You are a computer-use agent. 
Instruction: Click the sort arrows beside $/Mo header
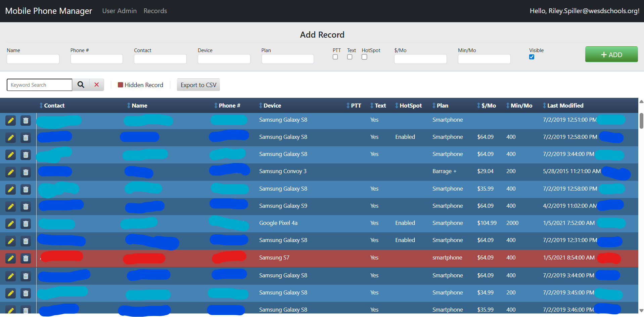(478, 106)
